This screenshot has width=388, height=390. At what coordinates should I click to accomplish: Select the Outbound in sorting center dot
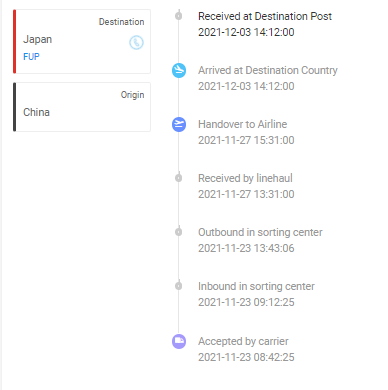tap(179, 232)
